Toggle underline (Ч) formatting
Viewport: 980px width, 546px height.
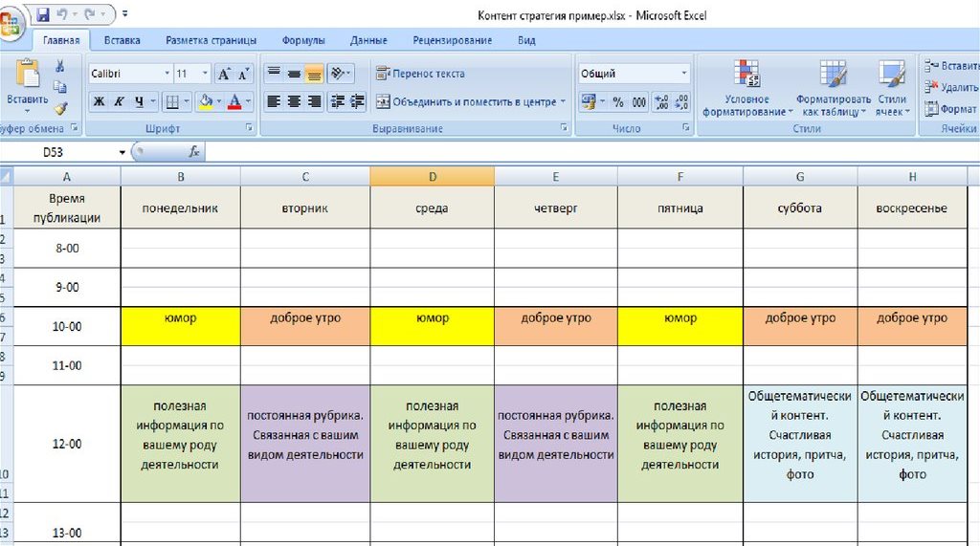click(139, 101)
